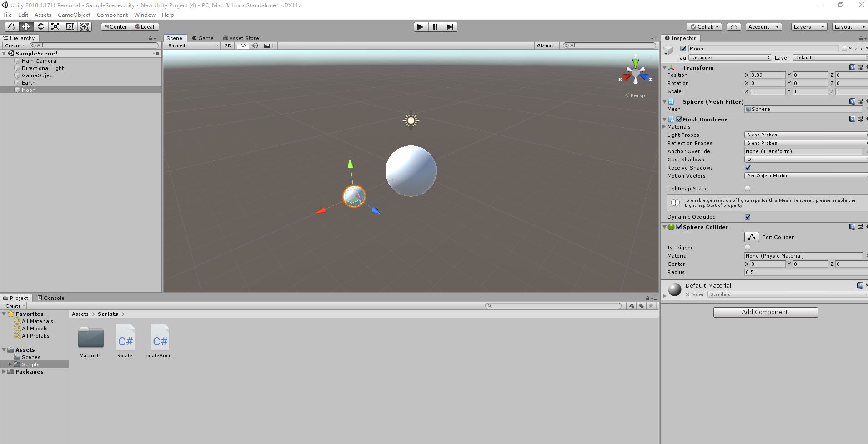Viewport: 868px width, 444px height.
Task: Collapse the Transform component
Action: (x=665, y=67)
